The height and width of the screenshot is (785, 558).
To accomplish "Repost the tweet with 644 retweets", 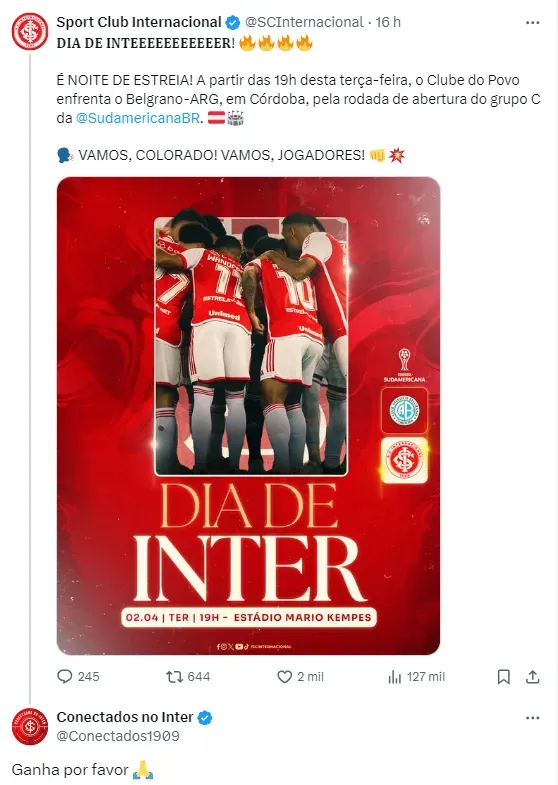I will [x=174, y=677].
